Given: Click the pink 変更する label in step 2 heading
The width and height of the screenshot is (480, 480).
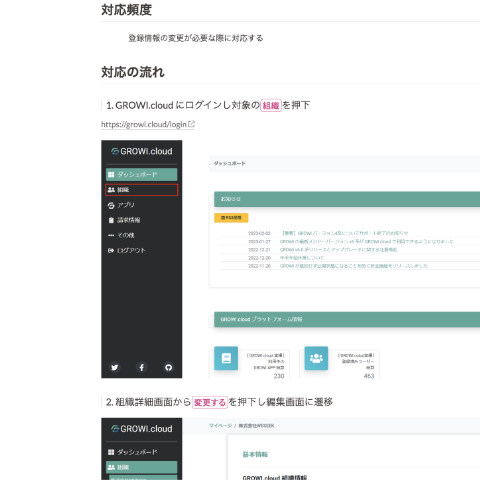Looking at the screenshot, I should pos(210,402).
